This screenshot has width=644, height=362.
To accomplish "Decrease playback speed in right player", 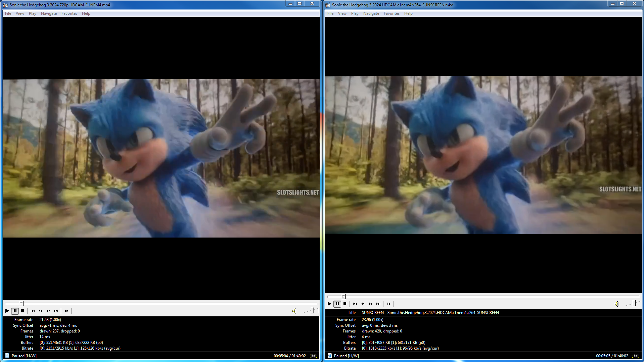I will 363,304.
